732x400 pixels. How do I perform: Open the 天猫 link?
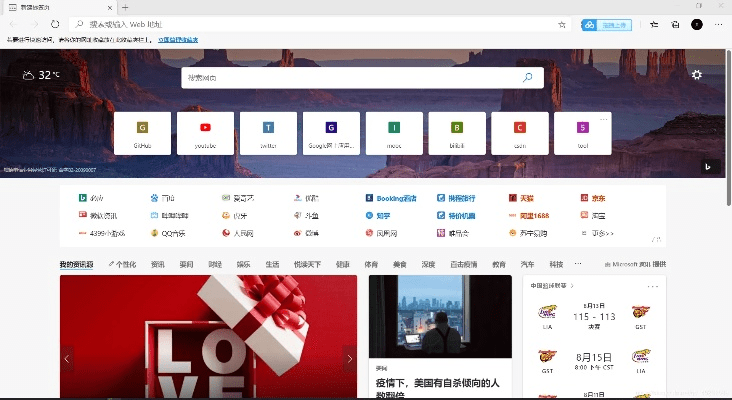[521, 198]
